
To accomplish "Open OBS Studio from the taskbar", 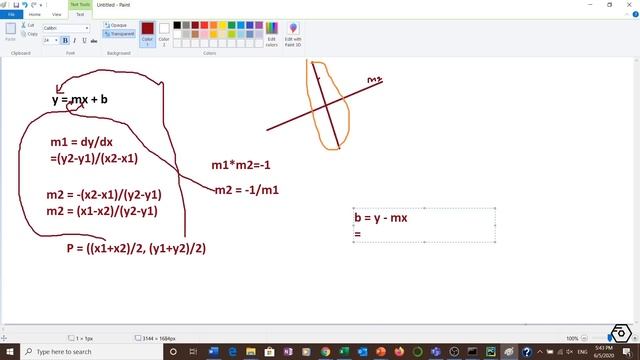I will 454,351.
